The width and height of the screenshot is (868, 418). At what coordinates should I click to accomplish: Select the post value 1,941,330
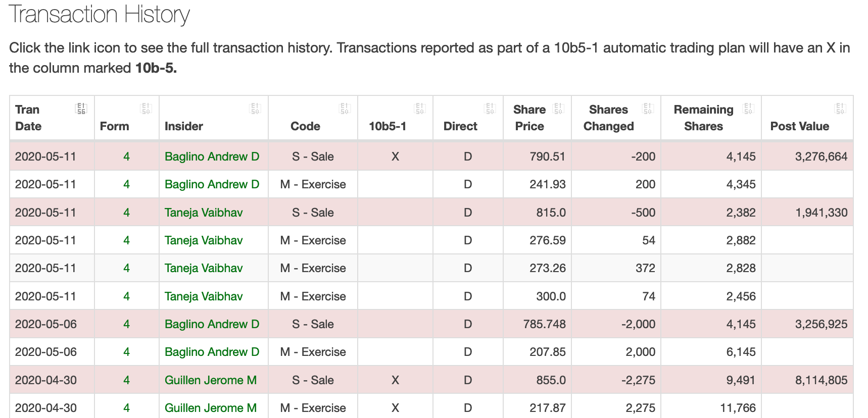(822, 213)
